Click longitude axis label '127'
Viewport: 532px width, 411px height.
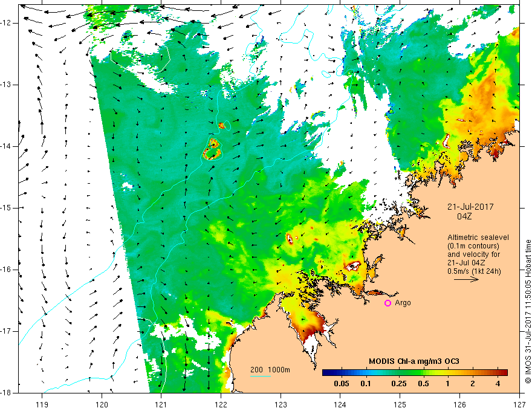pos(519,404)
